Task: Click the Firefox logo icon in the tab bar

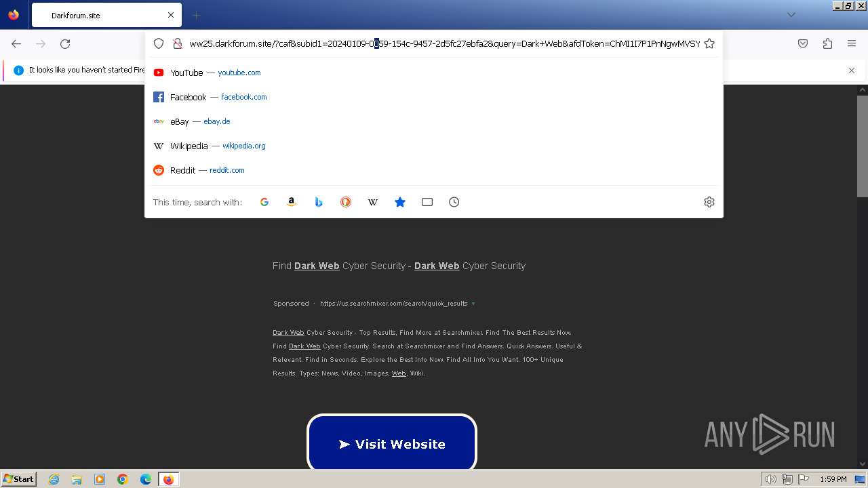Action: coord(14,15)
